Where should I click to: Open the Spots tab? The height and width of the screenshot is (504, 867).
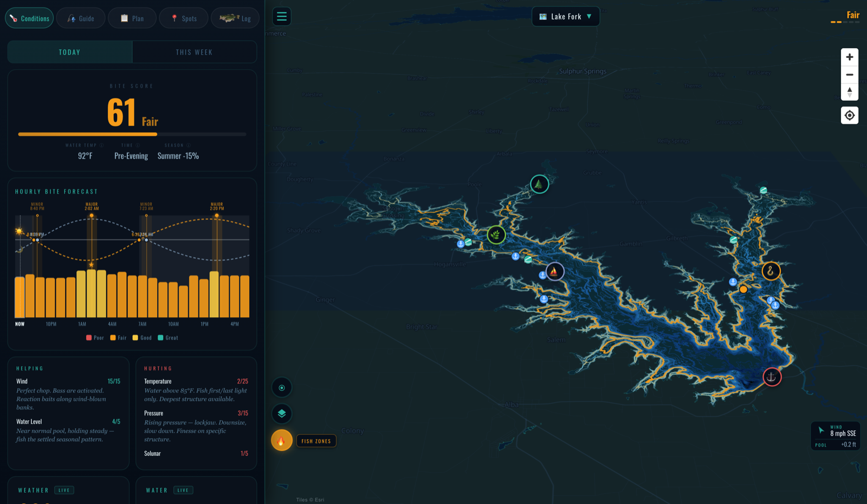184,18
